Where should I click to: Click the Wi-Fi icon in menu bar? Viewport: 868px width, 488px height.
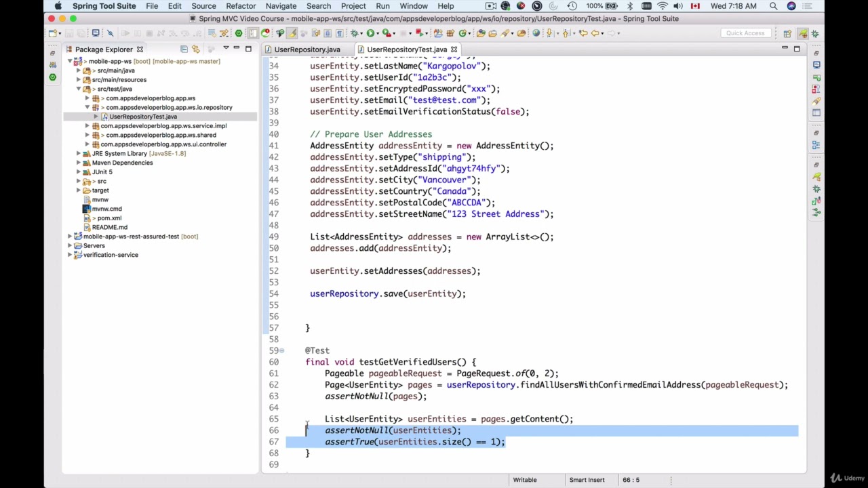[663, 6]
